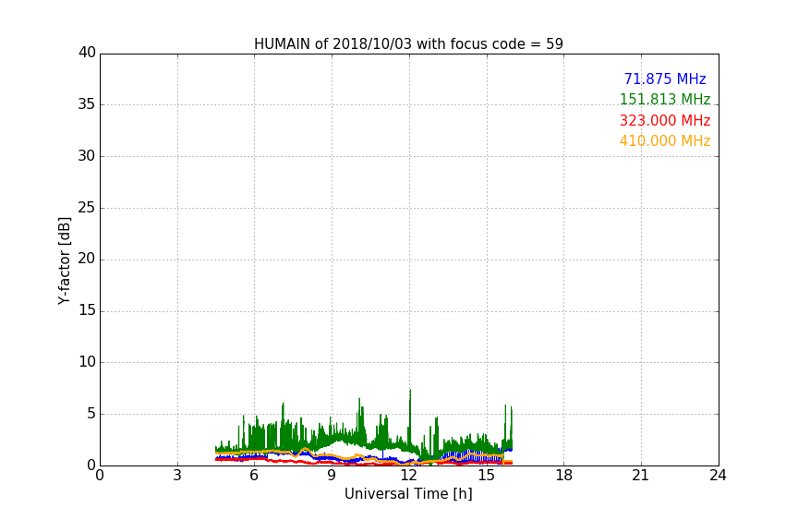798x532 pixels.
Task: Click the y-axis tick label '20'
Action: 87,259
